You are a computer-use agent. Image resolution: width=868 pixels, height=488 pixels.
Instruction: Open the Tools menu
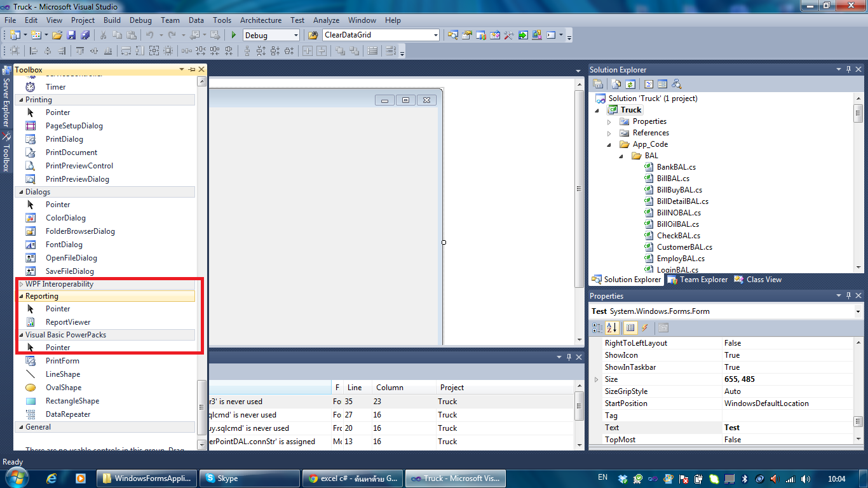tap(222, 20)
